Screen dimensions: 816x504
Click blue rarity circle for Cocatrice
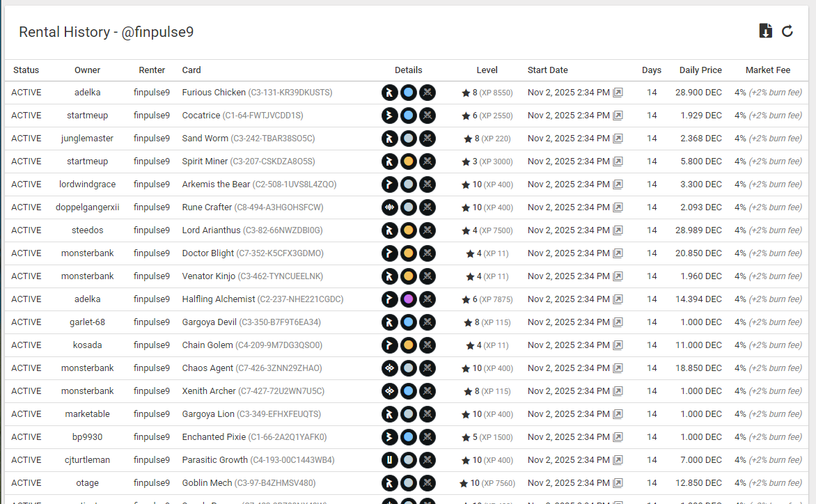[x=409, y=116]
